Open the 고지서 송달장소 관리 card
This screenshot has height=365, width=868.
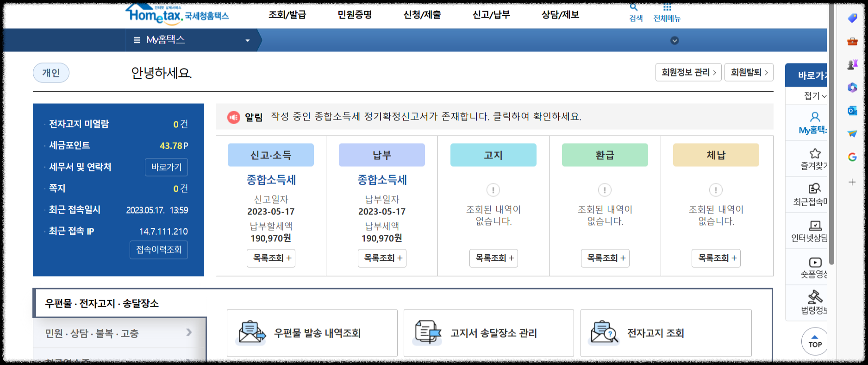(x=489, y=333)
